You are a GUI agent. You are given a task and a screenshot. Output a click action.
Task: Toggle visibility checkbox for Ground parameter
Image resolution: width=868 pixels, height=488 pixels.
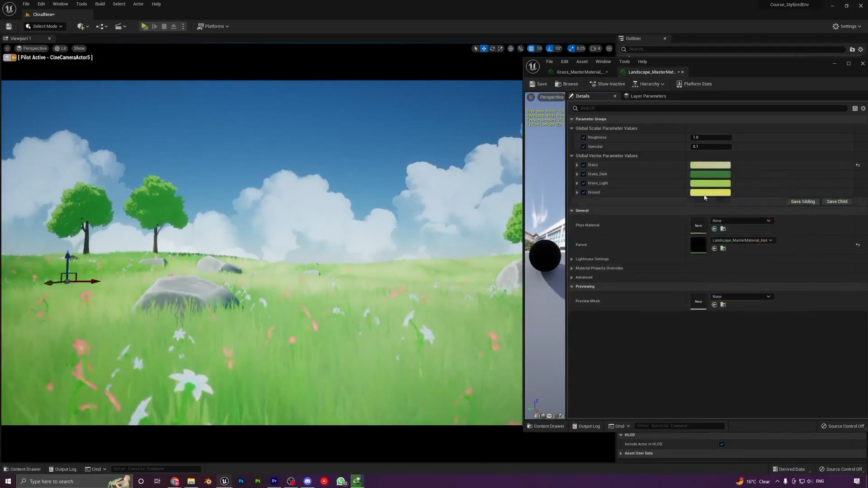coord(584,192)
